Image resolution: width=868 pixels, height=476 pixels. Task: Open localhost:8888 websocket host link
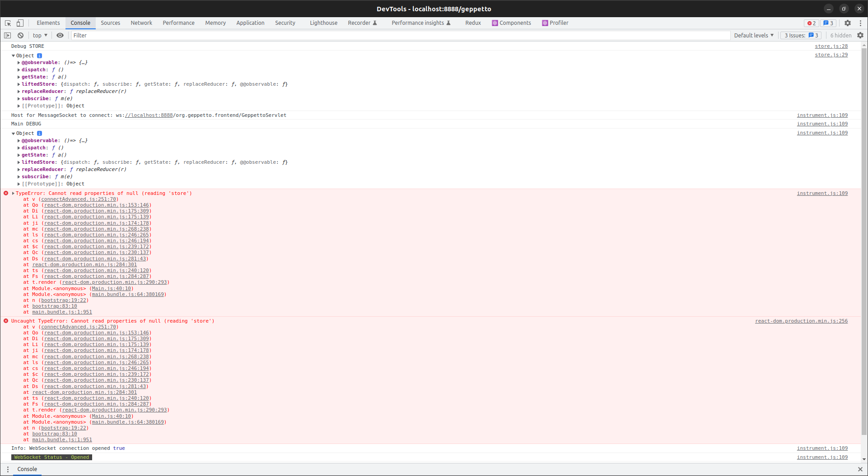(149, 115)
